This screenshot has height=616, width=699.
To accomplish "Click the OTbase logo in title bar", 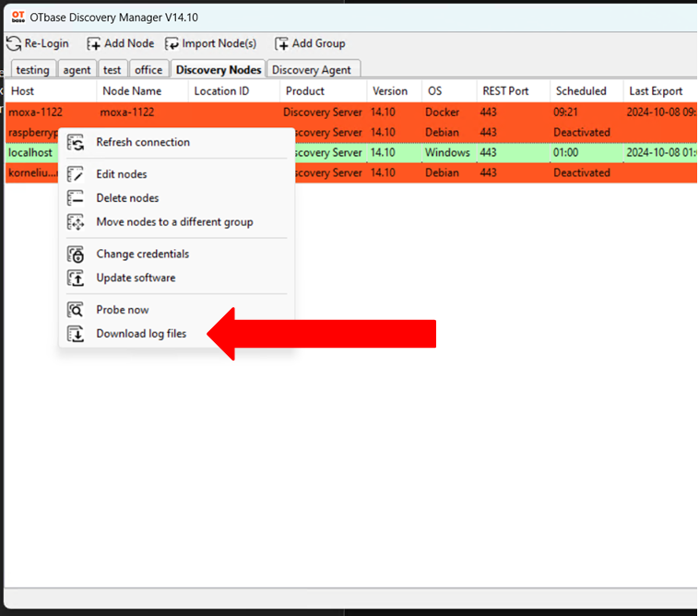I will point(18,18).
